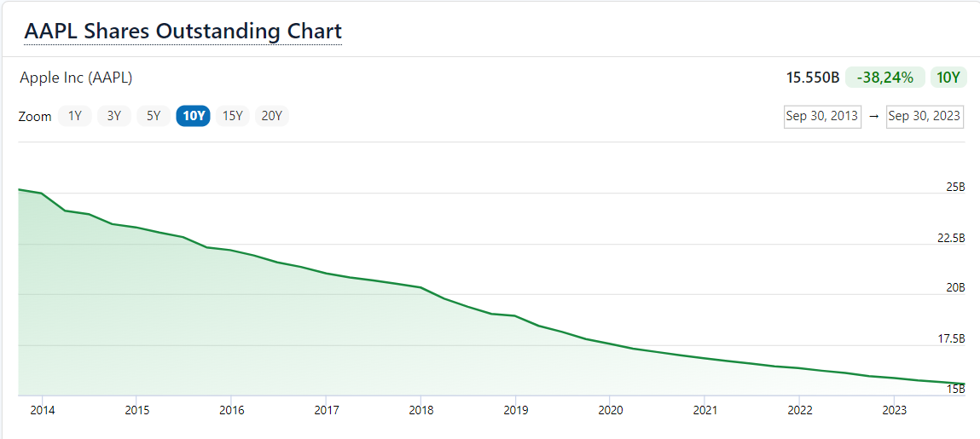The height and width of the screenshot is (439, 980).
Task: Select the 3Y zoom range
Action: (114, 116)
